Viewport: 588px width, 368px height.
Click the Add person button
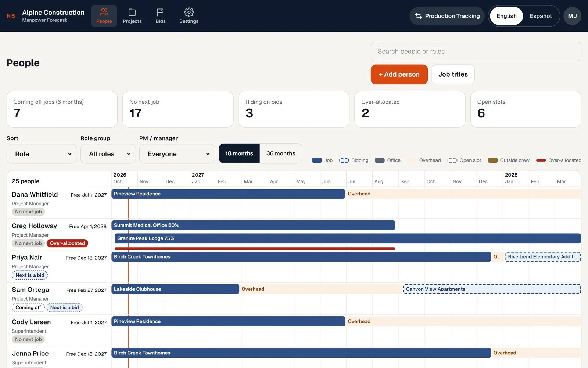click(399, 74)
